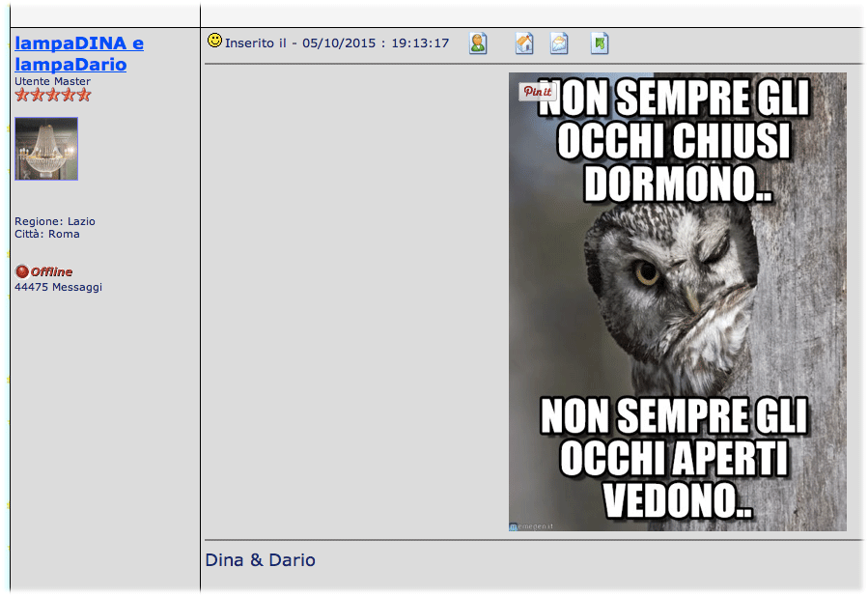
Task: Click the Offline status label
Action: click(51, 272)
